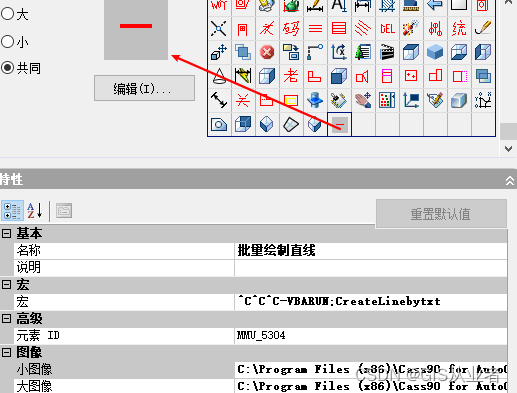Choose the cone shape icon
Screen dimensions: 517x393
pyautogui.click(x=219, y=76)
